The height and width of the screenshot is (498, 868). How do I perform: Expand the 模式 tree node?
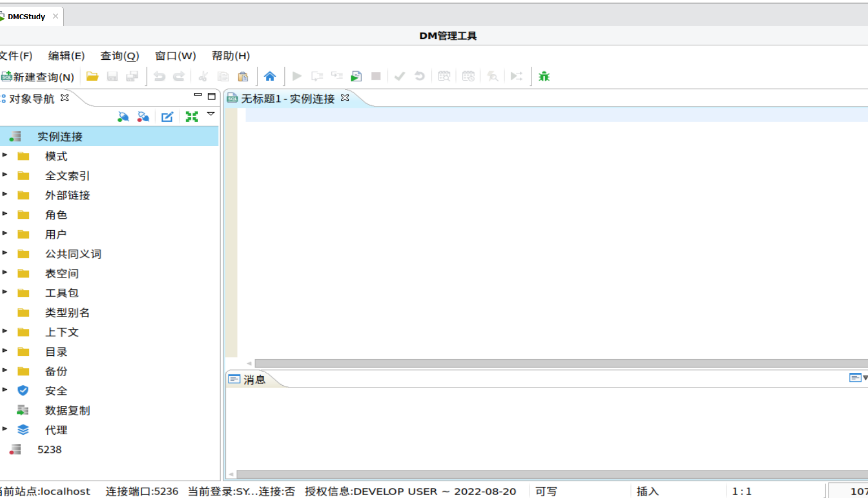click(6, 156)
